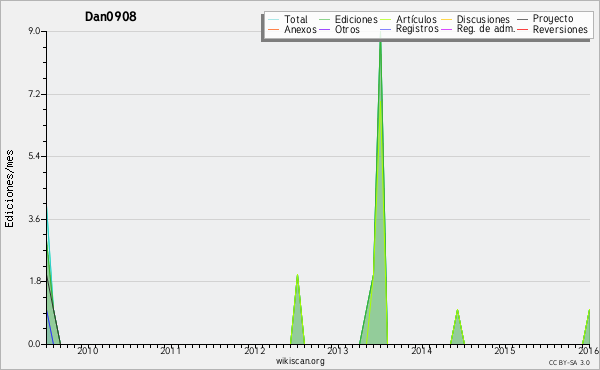Click the 3.6 y-axis label
The width and height of the screenshot is (600, 370).
click(x=34, y=219)
